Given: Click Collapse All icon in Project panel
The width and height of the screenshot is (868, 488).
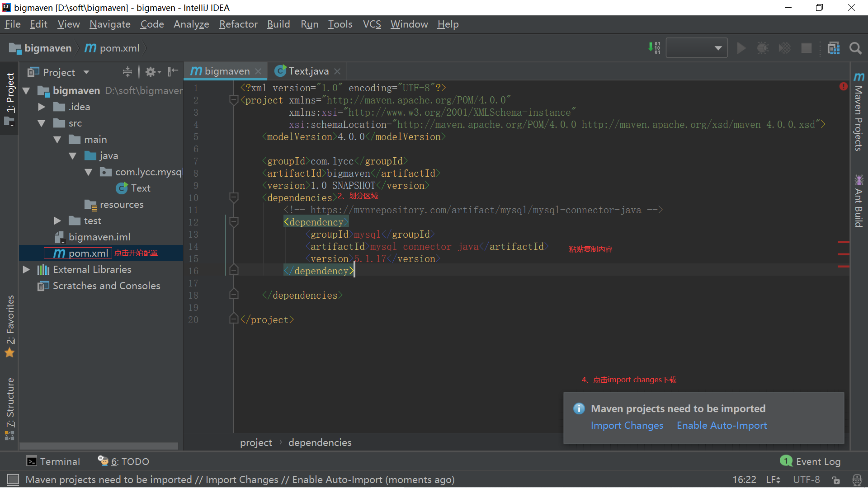Looking at the screenshot, I should [127, 72].
